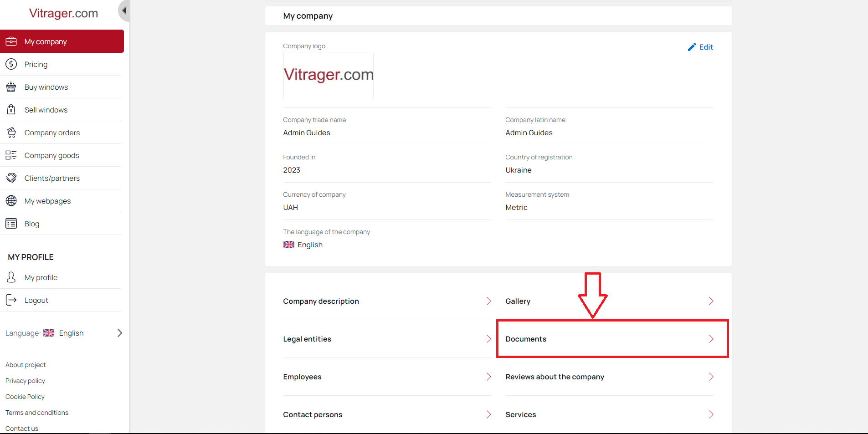Open the Legal entities section
This screenshot has height=434, width=868.
pyautogui.click(x=387, y=339)
